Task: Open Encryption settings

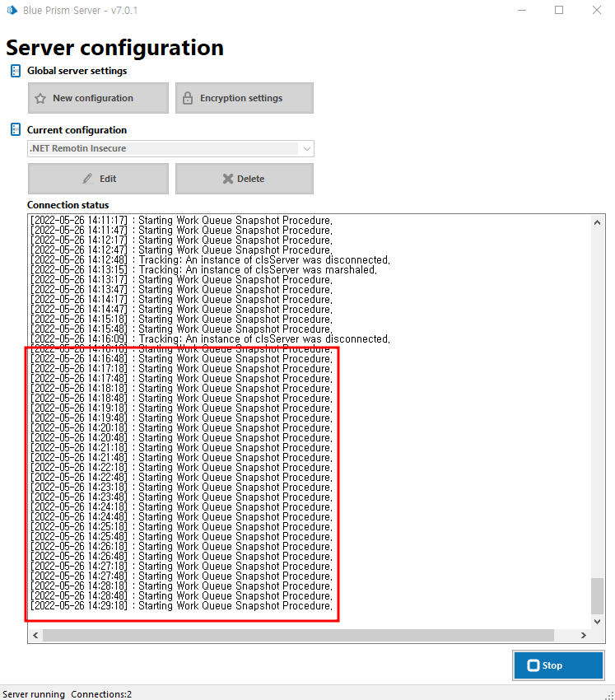Action: pyautogui.click(x=245, y=98)
